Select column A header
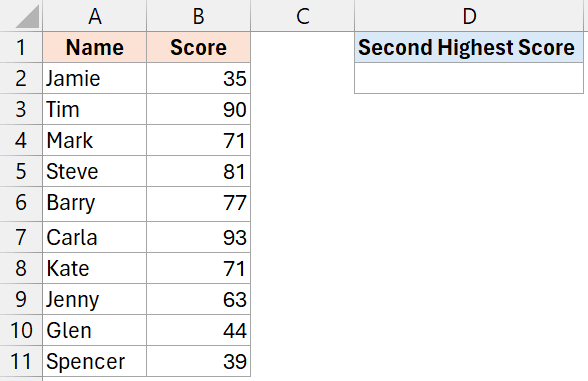 pyautogui.click(x=94, y=16)
